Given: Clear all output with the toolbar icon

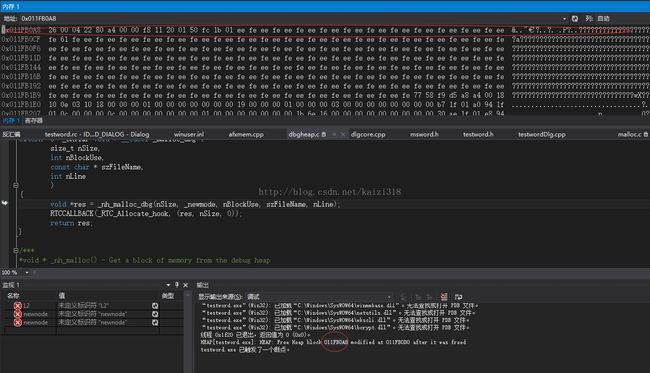Looking at the screenshot, I should (444, 297).
